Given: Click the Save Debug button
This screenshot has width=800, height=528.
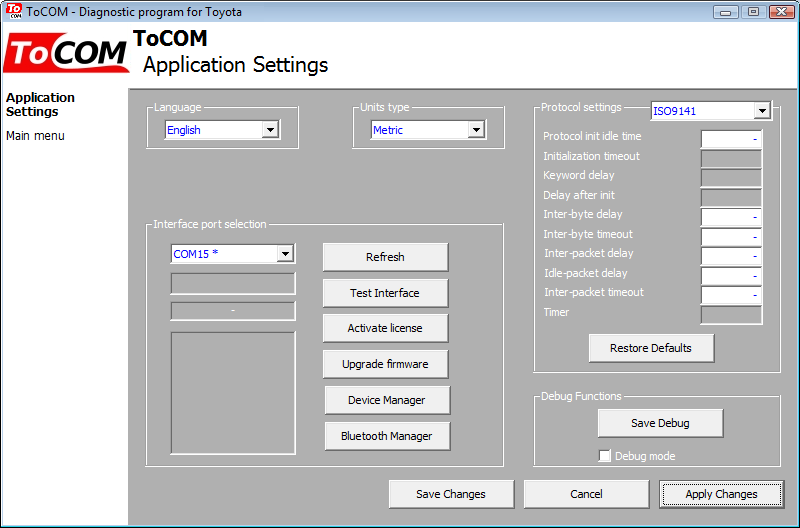Looking at the screenshot, I should coord(660,423).
